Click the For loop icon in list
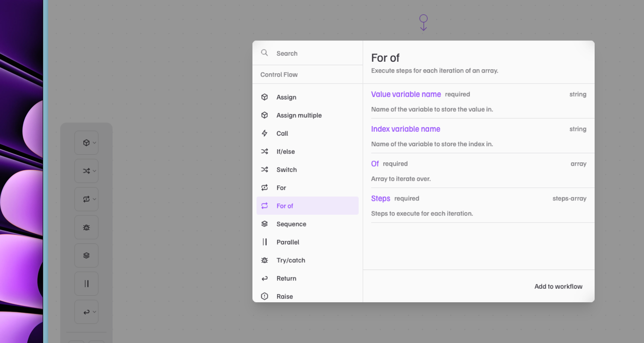644x343 pixels. (264, 187)
